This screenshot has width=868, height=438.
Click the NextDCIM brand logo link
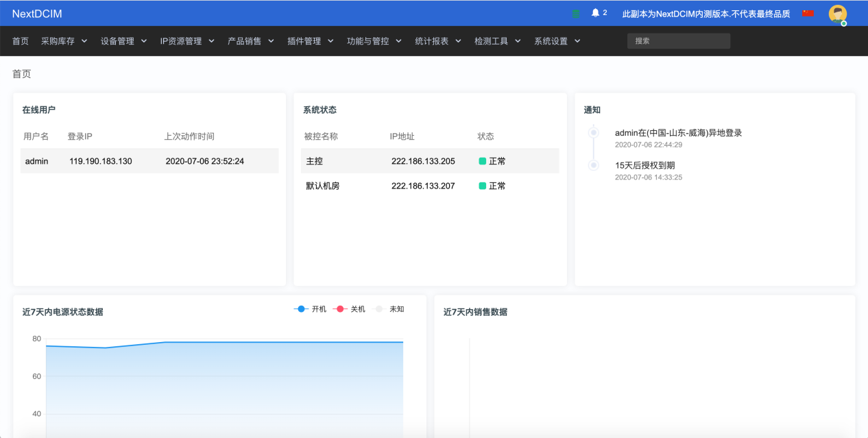pyautogui.click(x=37, y=14)
